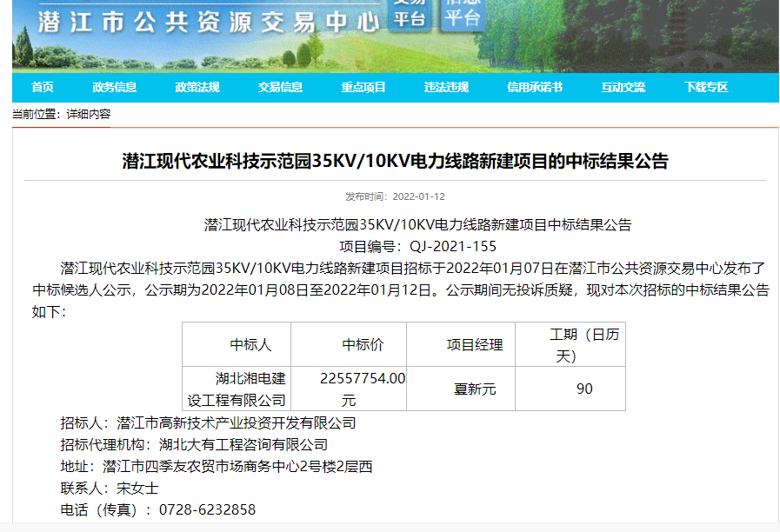The image size is (780, 532).
Task: Click the 交易平台 banner button
Action: [408, 15]
